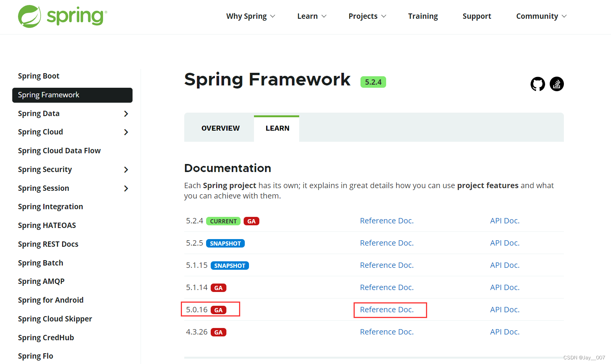Click the CURRENT badge on 5.2.4 row
This screenshot has width=611, height=364.
point(223,221)
